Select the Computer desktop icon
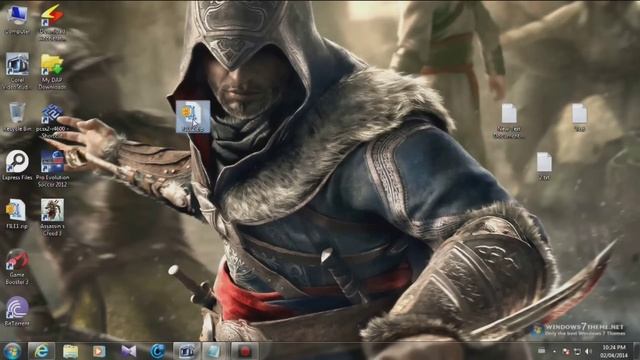The height and width of the screenshot is (360, 640). 17,20
